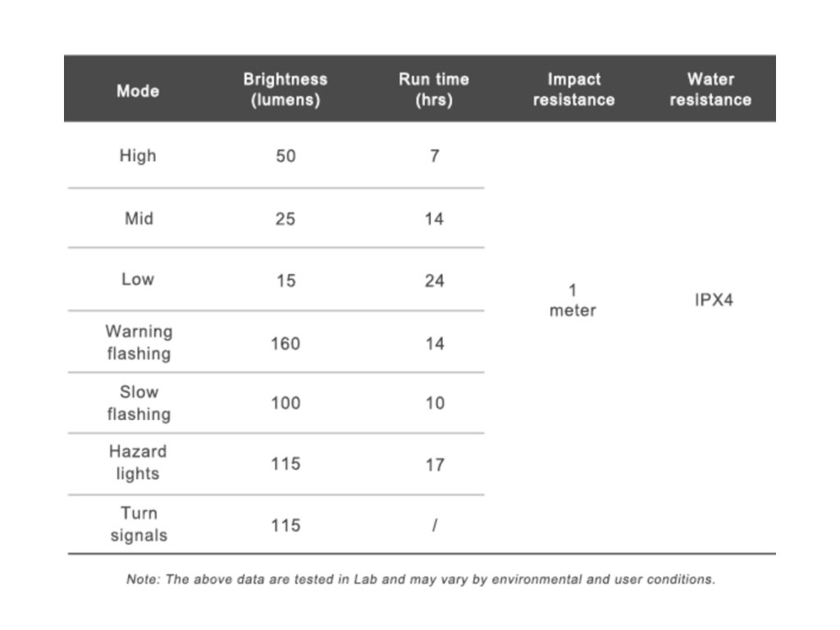Screen dimensions: 840x630
Task: Select the Hazard lights mode label
Action: 138,463
